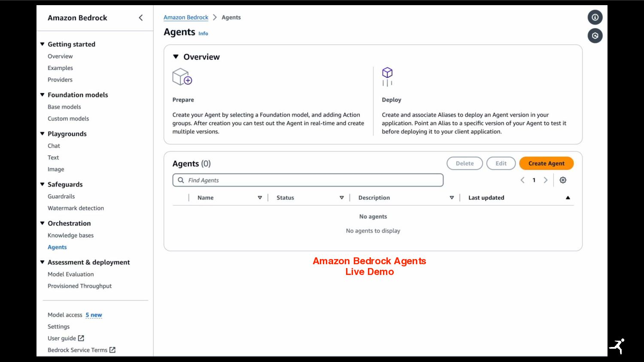
Task: Open the Chat playground
Action: tap(54, 146)
